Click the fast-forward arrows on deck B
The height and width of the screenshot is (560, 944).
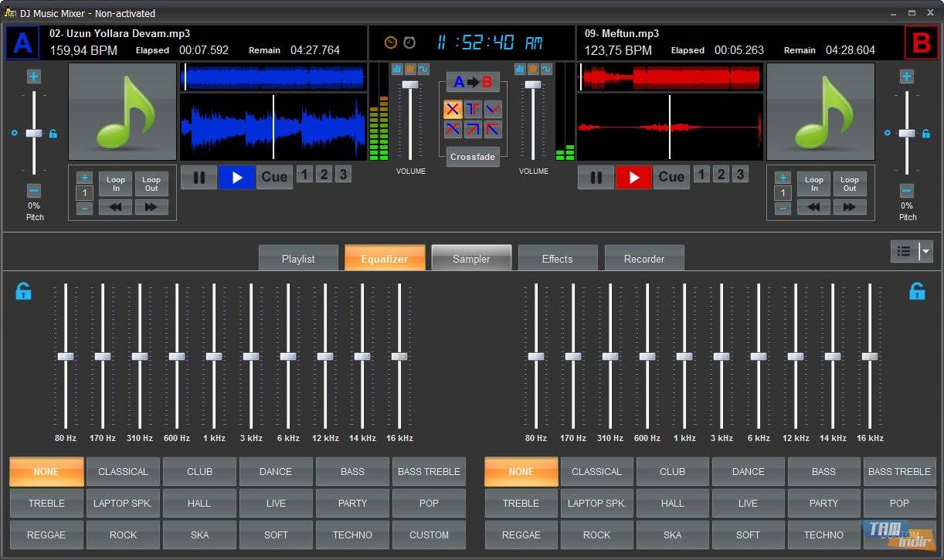click(849, 207)
